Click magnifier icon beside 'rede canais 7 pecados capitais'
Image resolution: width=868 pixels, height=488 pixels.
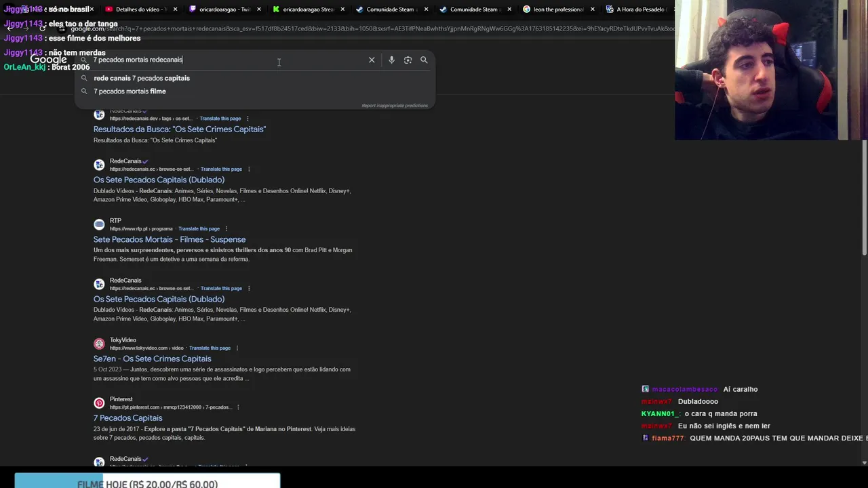tap(84, 78)
